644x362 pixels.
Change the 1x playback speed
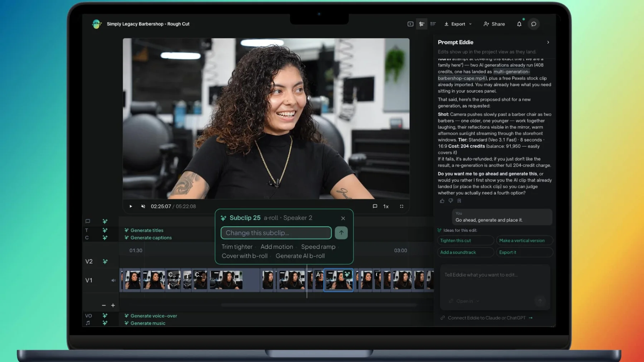tap(386, 206)
